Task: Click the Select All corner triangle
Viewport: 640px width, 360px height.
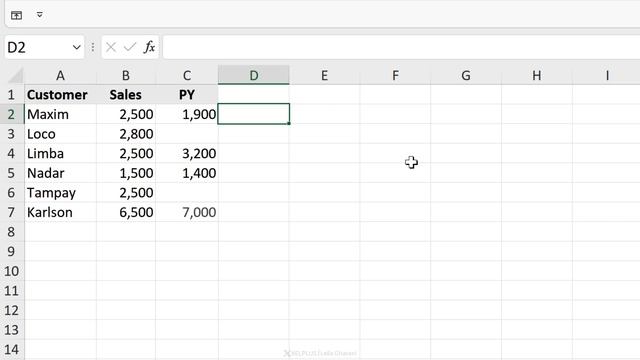Action: pyautogui.click(x=16, y=76)
